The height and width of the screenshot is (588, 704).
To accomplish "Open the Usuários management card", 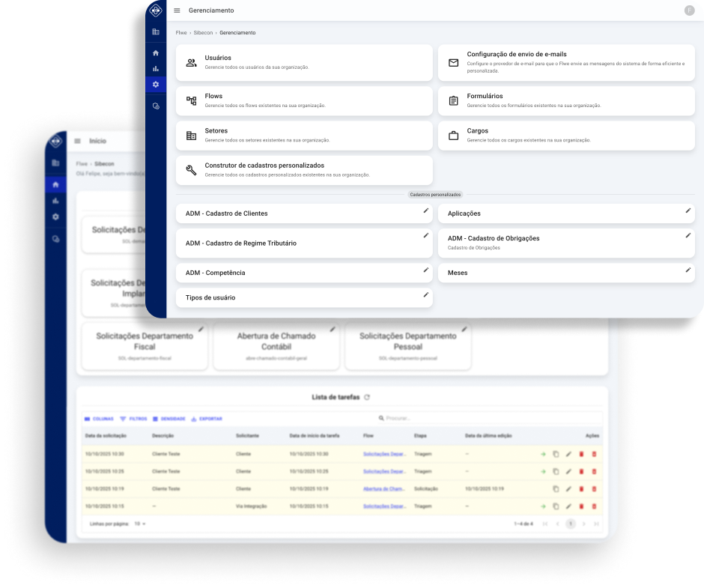I will coord(303,62).
